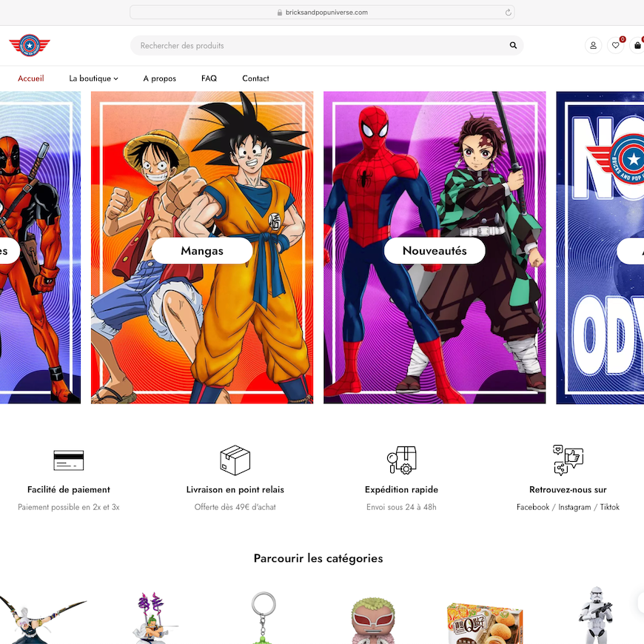Select the Accueil menu item
Viewport: 644px width, 644px height.
coord(30,78)
